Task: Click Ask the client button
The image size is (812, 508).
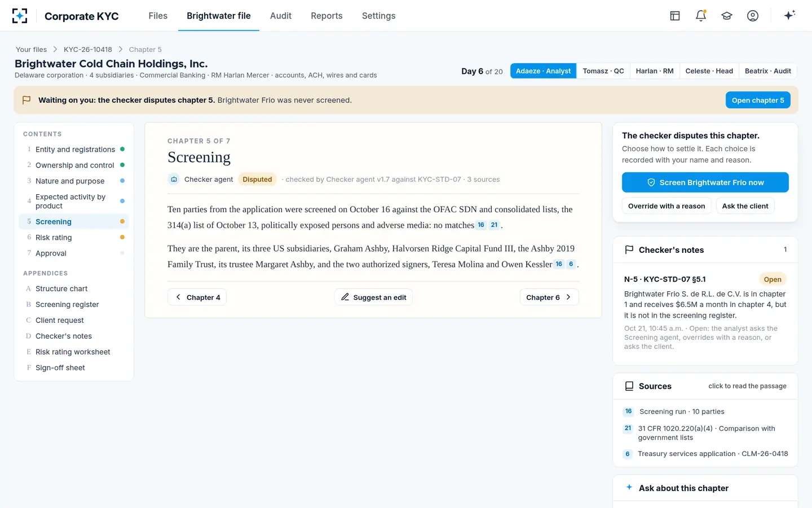Action: tap(745, 206)
